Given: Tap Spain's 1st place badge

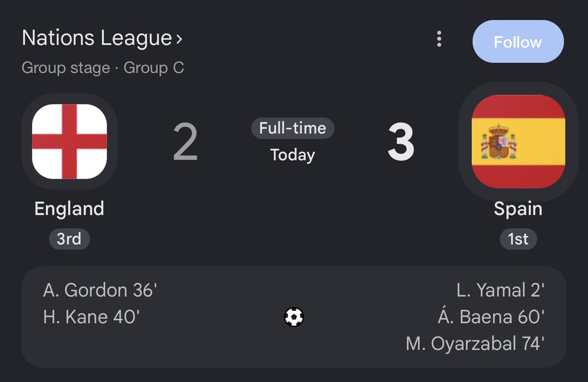Looking at the screenshot, I should tap(518, 239).
